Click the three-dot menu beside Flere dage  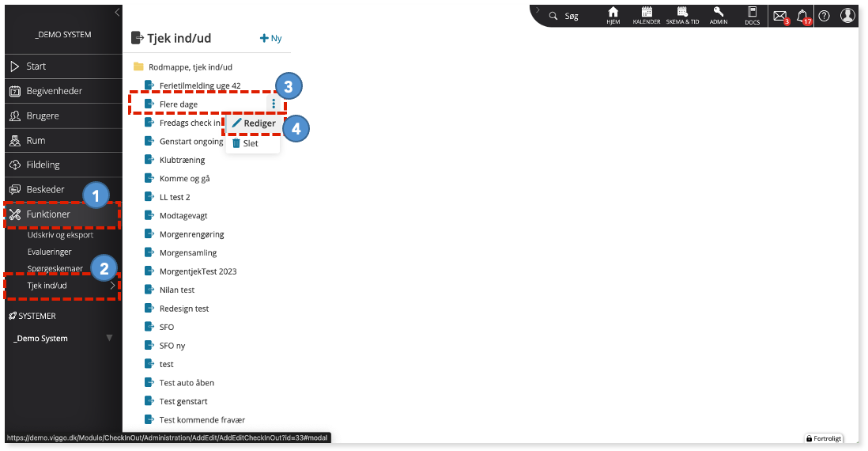click(274, 104)
